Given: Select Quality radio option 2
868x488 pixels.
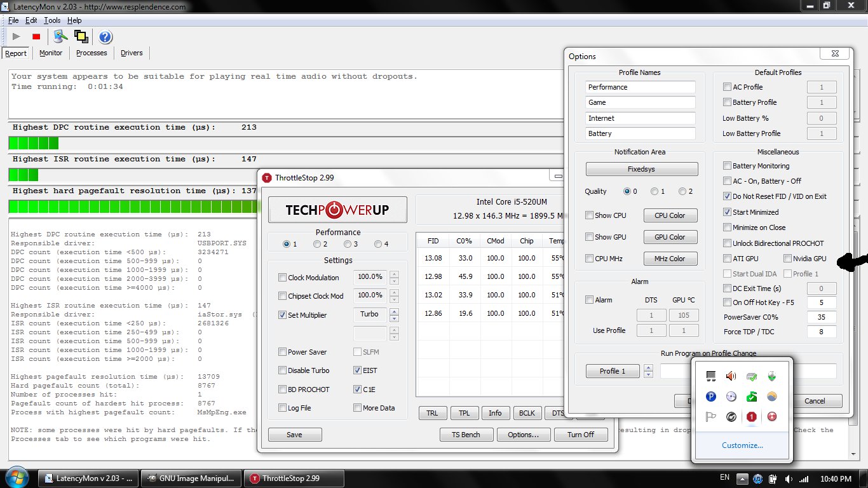Looking at the screenshot, I should (x=682, y=191).
